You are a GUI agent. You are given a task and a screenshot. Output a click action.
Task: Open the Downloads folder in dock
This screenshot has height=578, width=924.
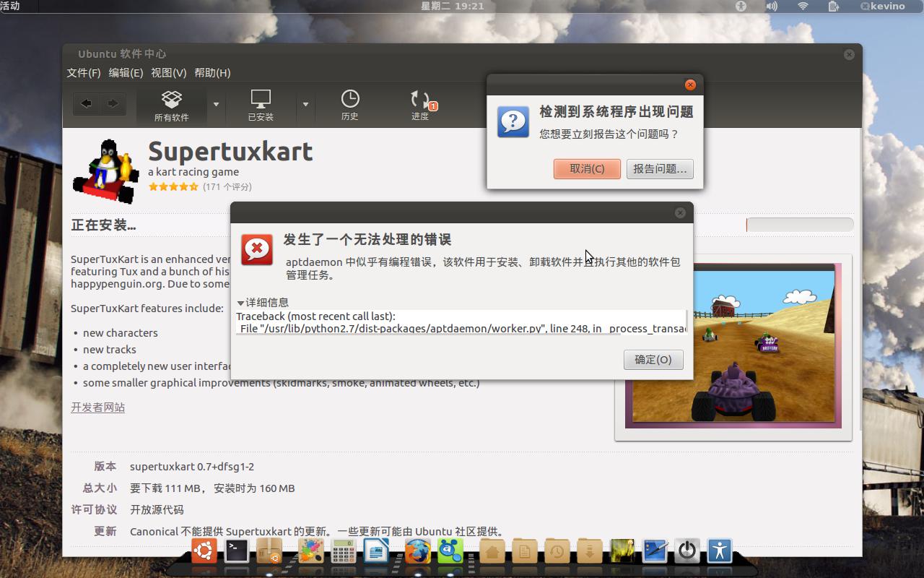coord(590,551)
